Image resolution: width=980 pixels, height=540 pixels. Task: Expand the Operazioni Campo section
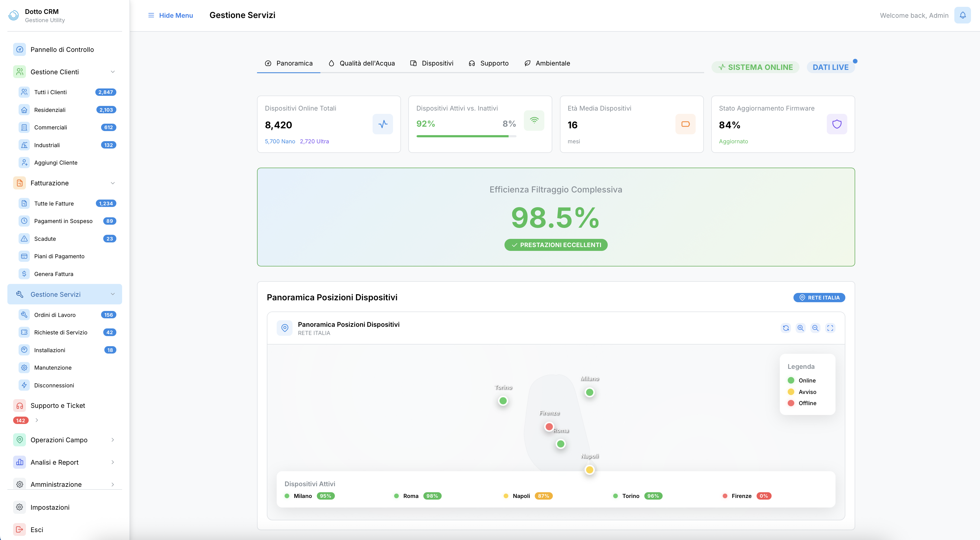[113, 440]
